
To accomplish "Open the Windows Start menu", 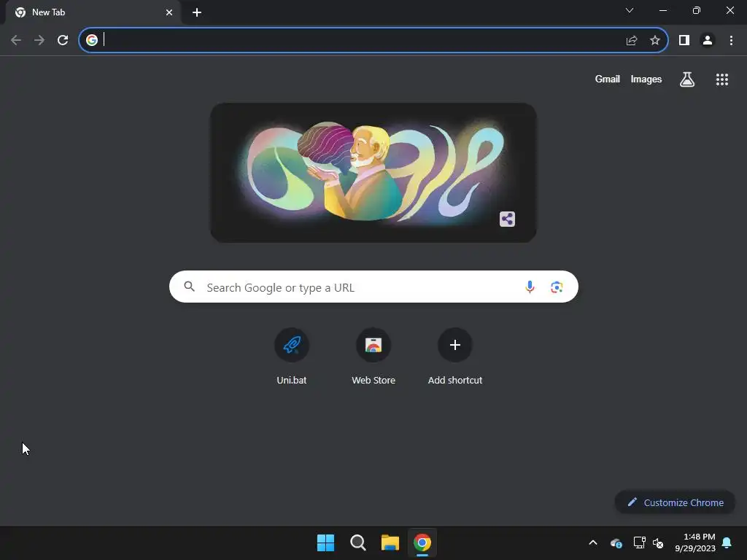I will pos(326,542).
